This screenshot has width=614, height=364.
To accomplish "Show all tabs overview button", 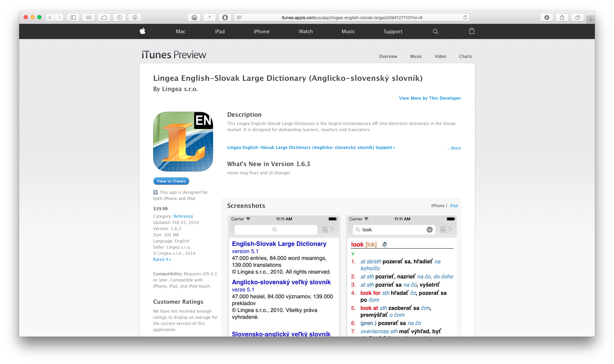I will pos(577,17).
